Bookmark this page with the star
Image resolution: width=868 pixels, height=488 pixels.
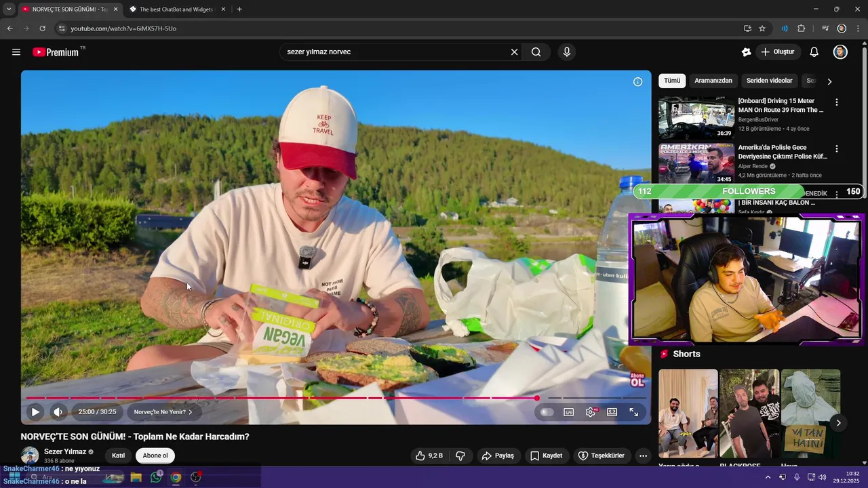click(762, 28)
